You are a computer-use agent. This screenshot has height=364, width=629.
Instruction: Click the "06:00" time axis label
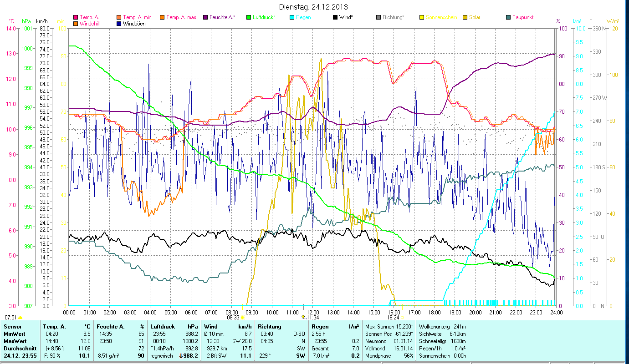pos(191,312)
